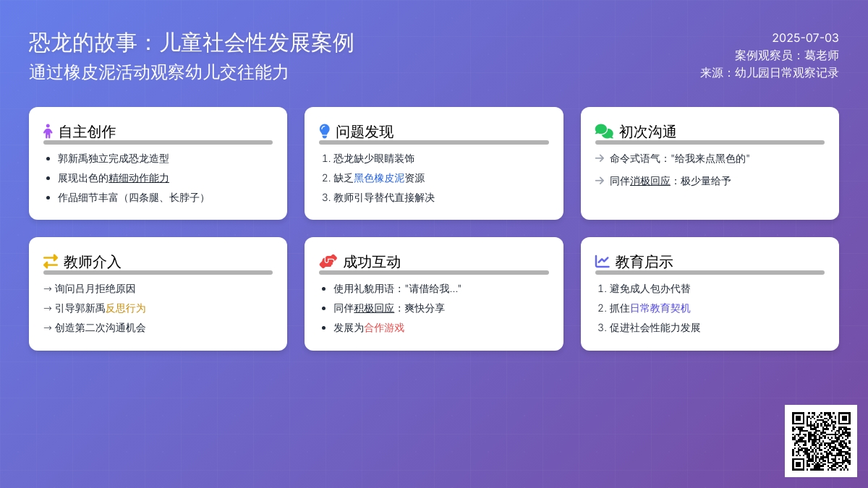Click the exchange arrows icon beside 教师介入
This screenshot has height=488, width=868.
coord(51,262)
